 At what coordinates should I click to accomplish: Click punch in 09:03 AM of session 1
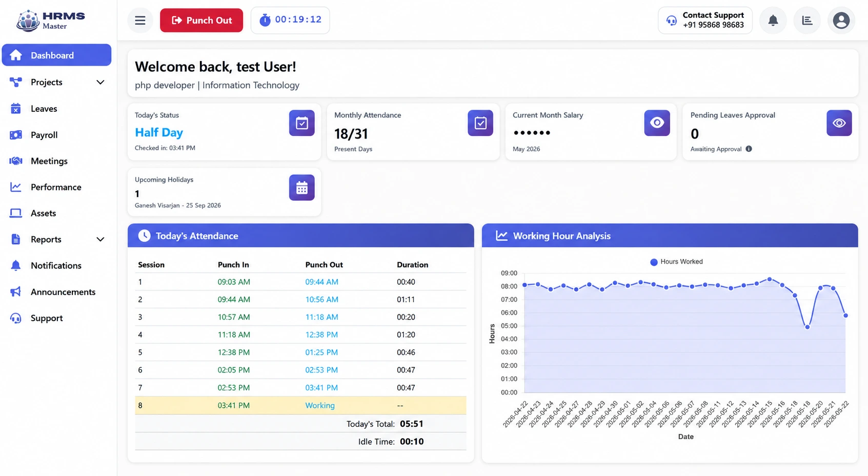tap(234, 282)
